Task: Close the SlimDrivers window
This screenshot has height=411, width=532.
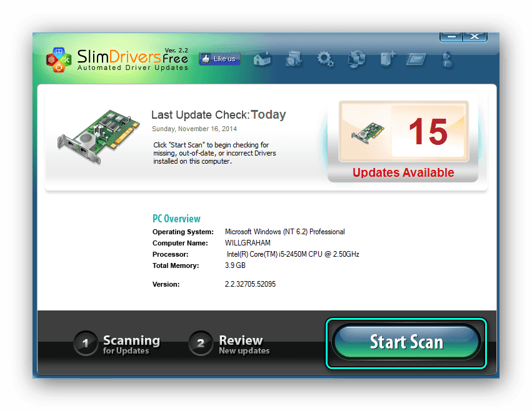Action: coord(475,37)
